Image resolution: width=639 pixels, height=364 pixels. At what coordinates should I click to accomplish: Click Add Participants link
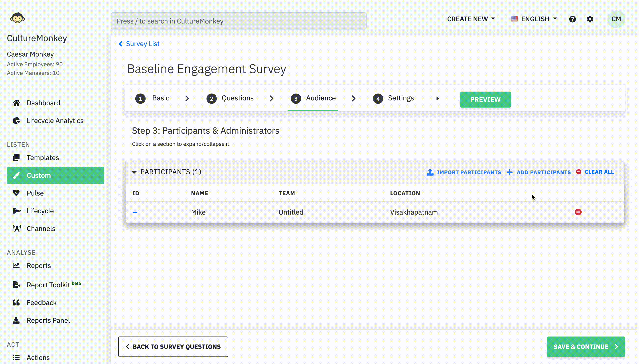coord(544,172)
